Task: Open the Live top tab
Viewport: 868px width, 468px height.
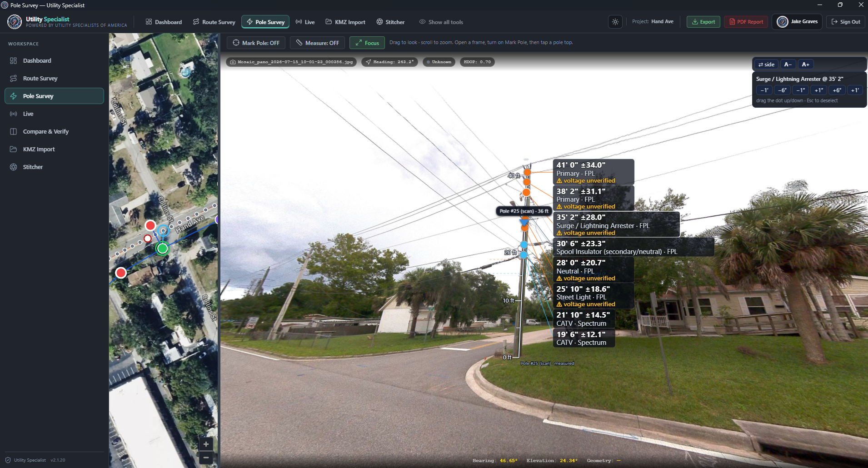Action: tap(305, 22)
